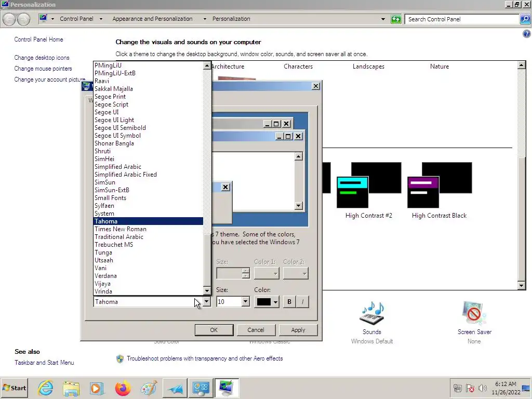The width and height of the screenshot is (532, 399).
Task: Click the network tray icon
Action: [x=458, y=388]
